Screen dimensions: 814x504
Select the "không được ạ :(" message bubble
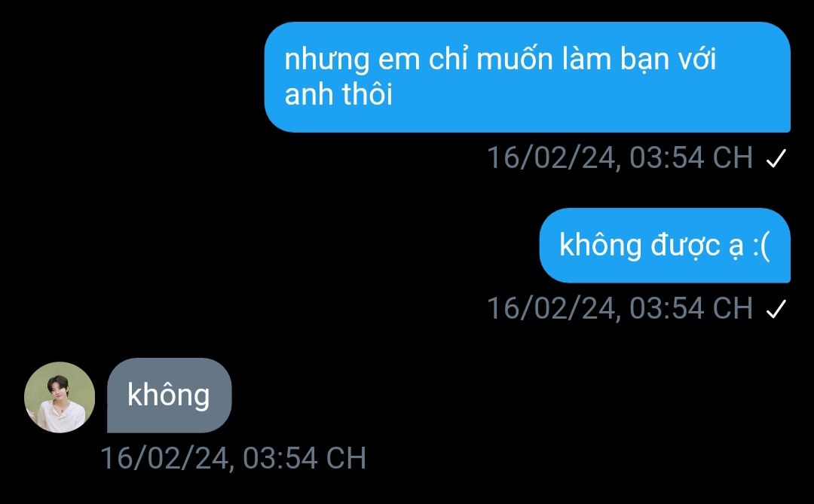665,246
